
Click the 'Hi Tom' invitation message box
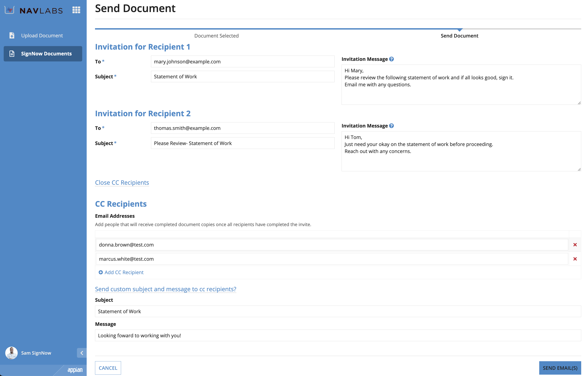pos(461,151)
